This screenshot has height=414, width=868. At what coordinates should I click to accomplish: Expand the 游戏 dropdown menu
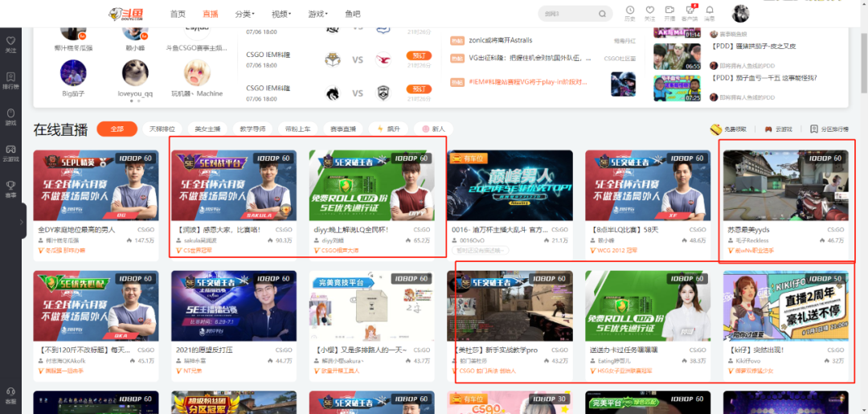317,14
